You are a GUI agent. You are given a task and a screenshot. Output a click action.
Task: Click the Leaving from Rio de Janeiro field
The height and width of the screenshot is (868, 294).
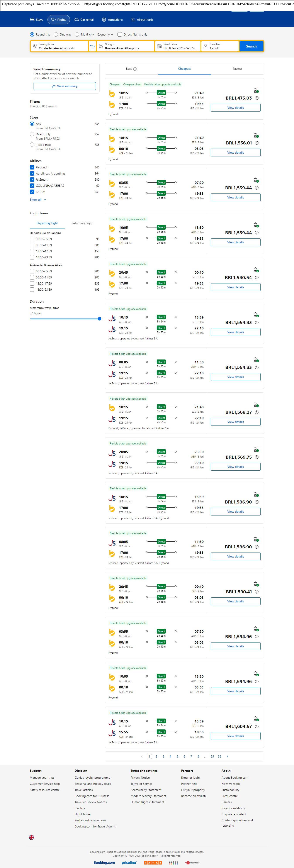(59, 46)
